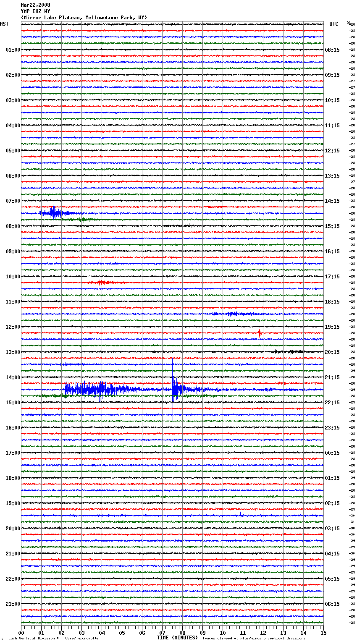Click x-axis minute tick label 13
357x644 pixels.
(x=283, y=633)
